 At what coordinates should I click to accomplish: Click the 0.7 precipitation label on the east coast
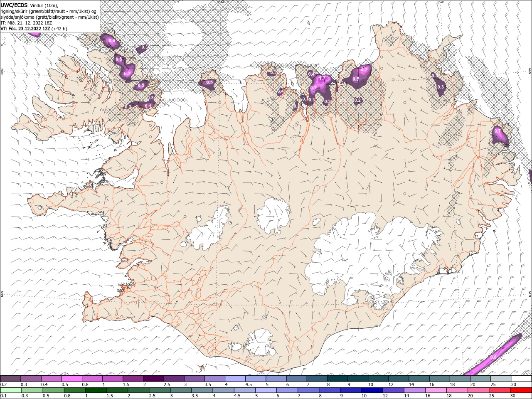498,131
